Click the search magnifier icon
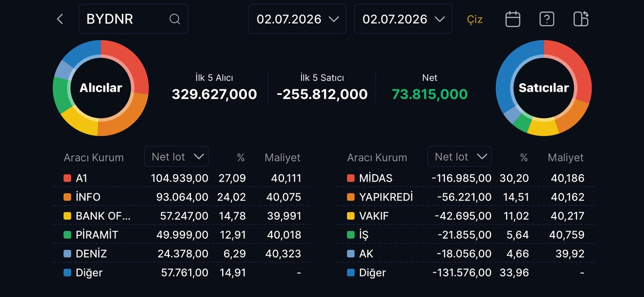The image size is (644, 297). coord(174,19)
